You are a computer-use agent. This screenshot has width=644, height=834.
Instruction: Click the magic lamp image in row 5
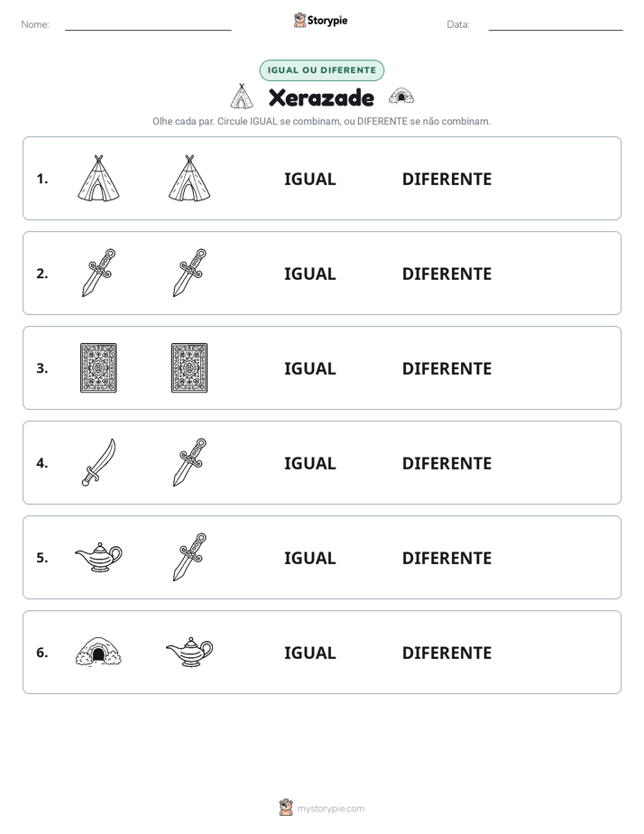pyautogui.click(x=99, y=557)
